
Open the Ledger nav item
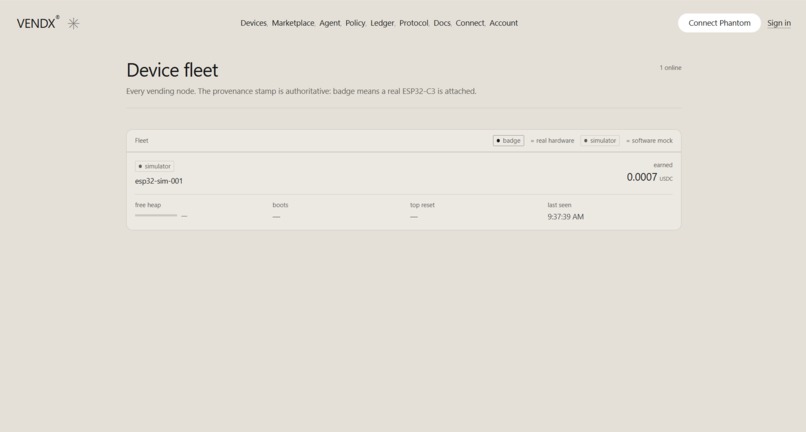pos(382,23)
